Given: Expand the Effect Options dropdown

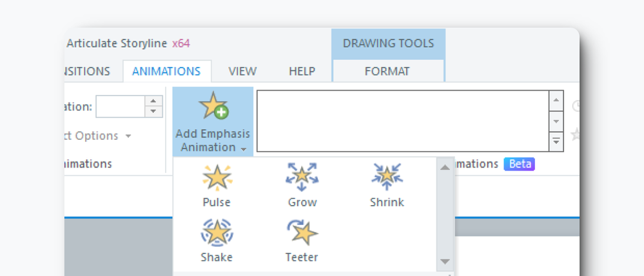Looking at the screenshot, I should (128, 136).
